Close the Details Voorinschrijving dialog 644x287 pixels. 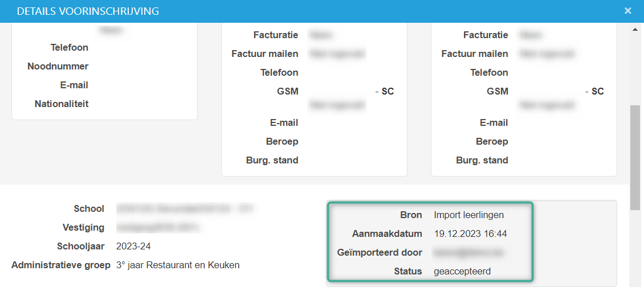tap(627, 11)
